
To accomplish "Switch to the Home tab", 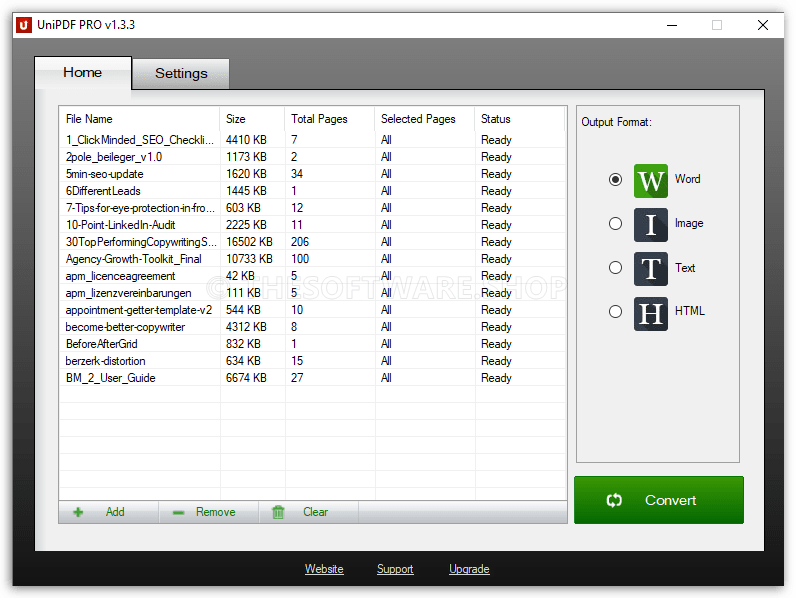I will 83,73.
